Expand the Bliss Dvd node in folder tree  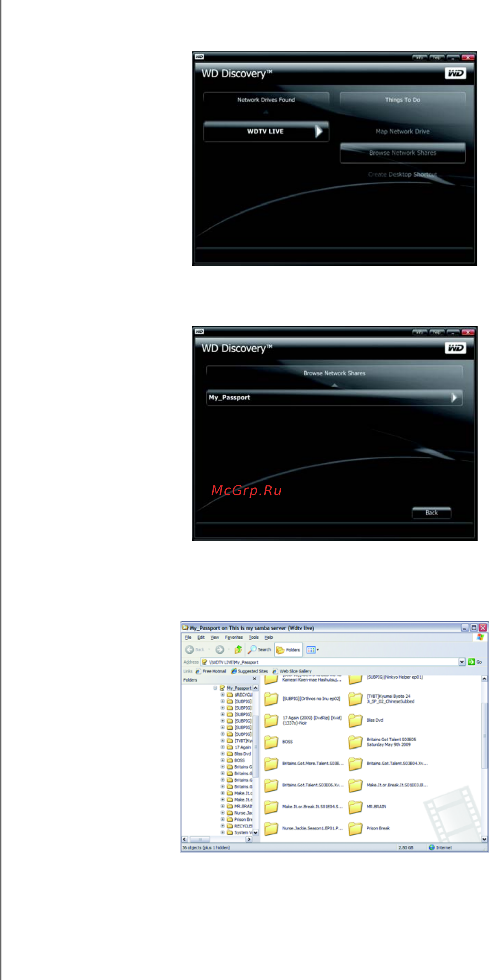click(223, 754)
